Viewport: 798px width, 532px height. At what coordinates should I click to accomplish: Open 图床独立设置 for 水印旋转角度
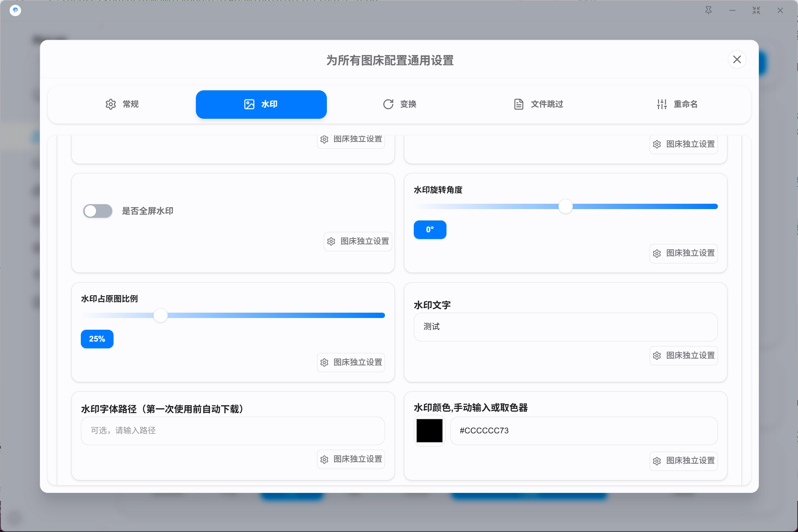pyautogui.click(x=683, y=253)
